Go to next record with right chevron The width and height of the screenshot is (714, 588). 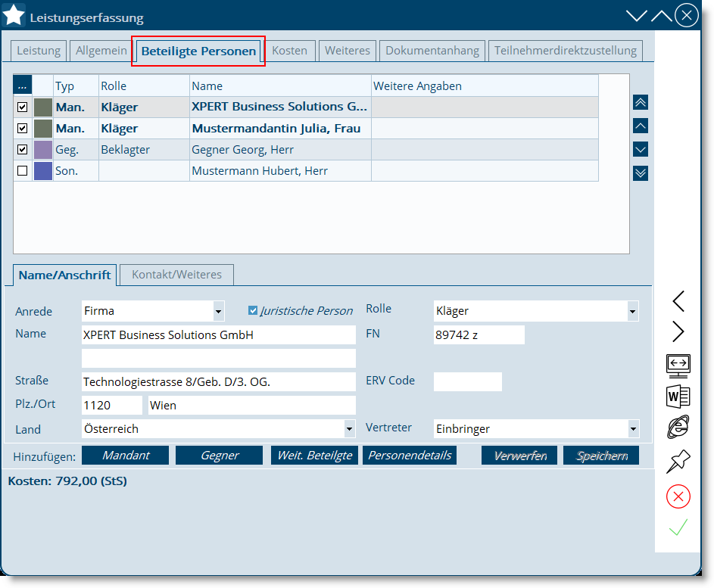(678, 331)
